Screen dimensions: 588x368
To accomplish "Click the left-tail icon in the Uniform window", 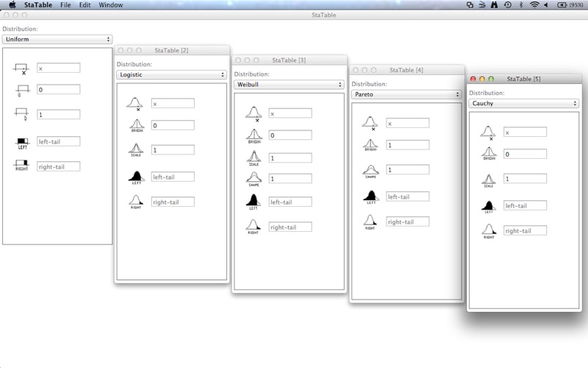I will (22, 141).
